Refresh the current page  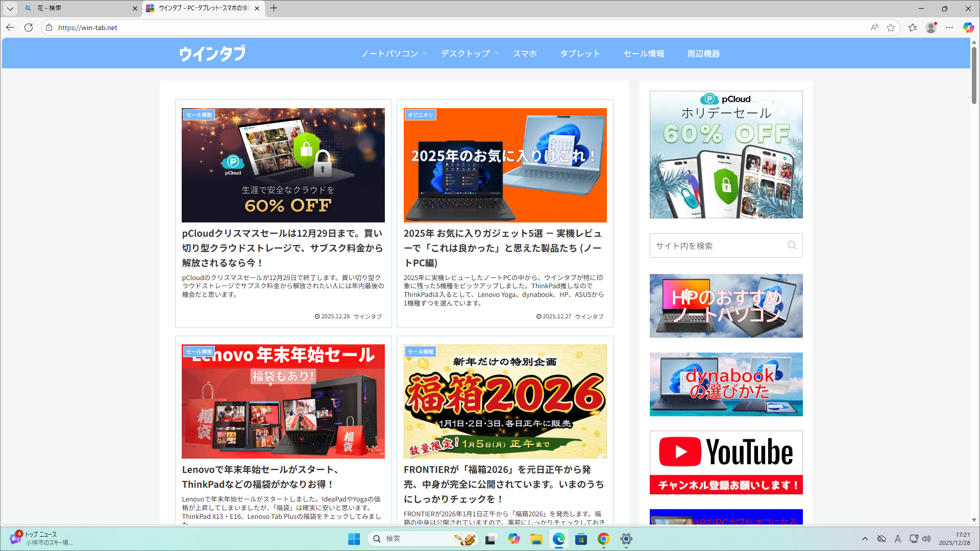(28, 28)
